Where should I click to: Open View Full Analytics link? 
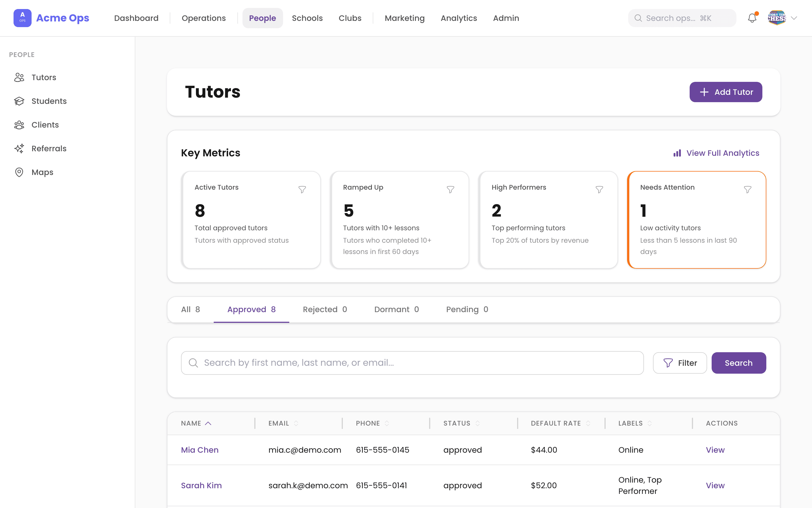tap(716, 153)
